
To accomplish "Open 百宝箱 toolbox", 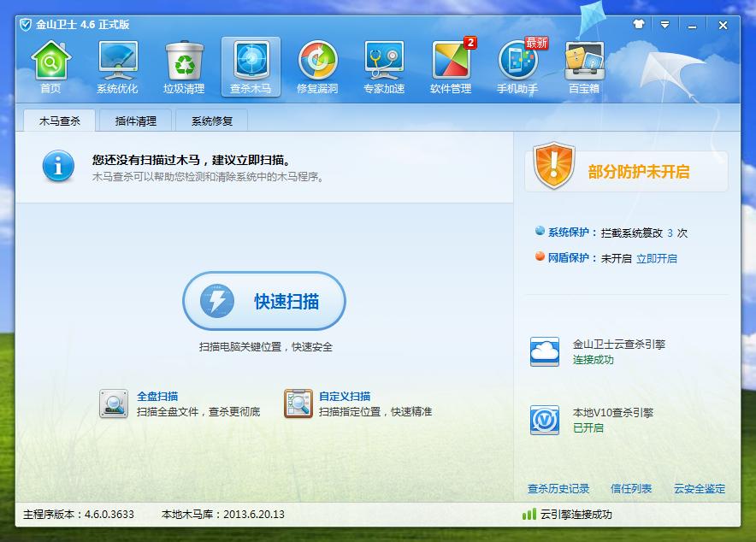I will point(584,67).
